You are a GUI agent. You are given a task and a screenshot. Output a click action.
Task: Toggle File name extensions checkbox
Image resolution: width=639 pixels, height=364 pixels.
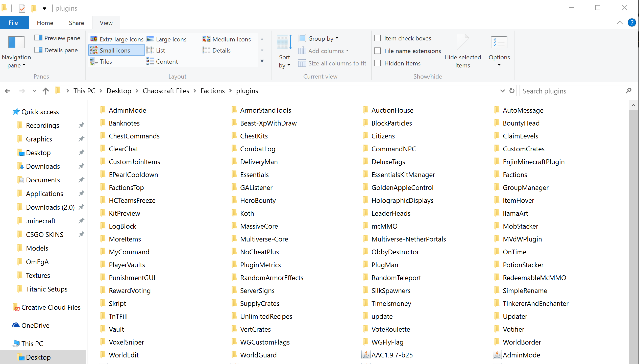point(378,51)
